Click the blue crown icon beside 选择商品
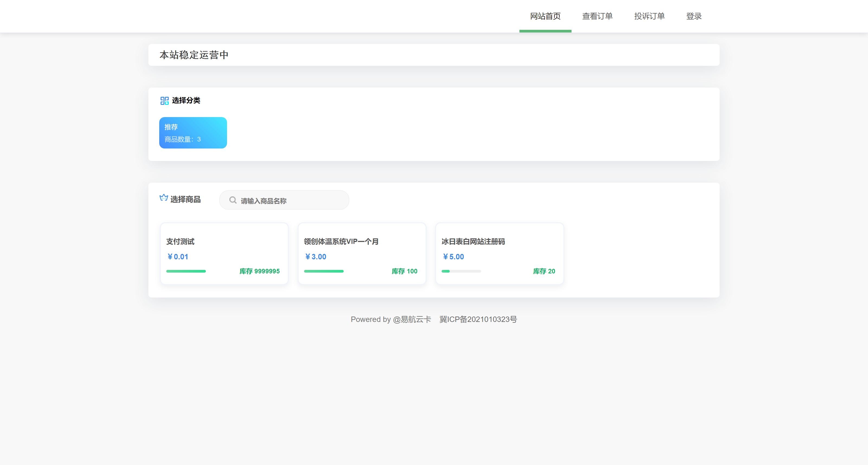The height and width of the screenshot is (465, 868). pos(164,198)
